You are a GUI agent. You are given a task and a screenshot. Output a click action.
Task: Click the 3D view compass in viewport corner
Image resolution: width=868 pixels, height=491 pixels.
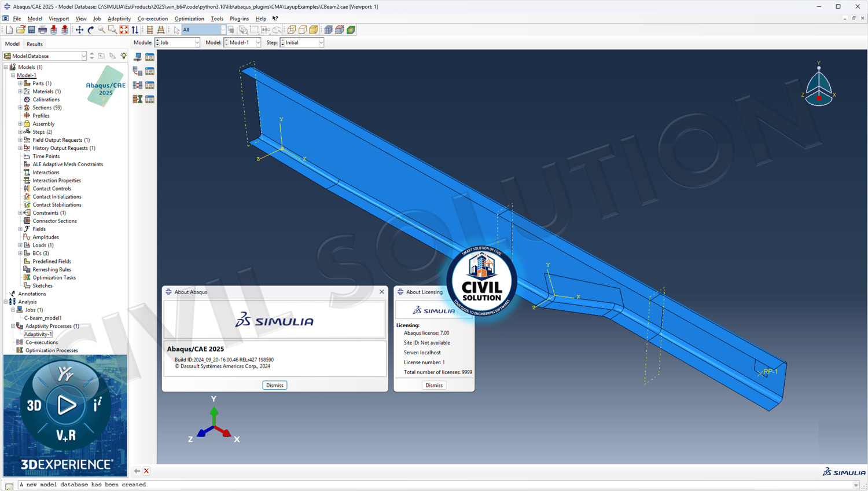819,85
